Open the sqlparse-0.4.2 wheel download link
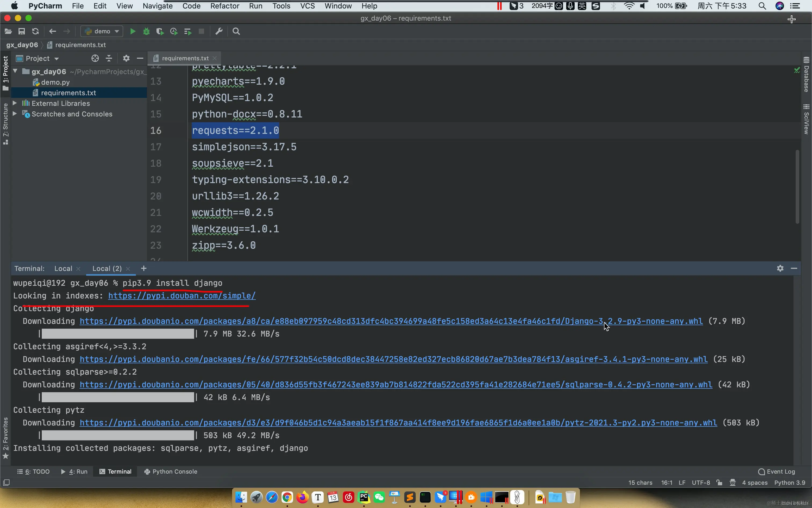This screenshot has height=508, width=812. [396, 384]
